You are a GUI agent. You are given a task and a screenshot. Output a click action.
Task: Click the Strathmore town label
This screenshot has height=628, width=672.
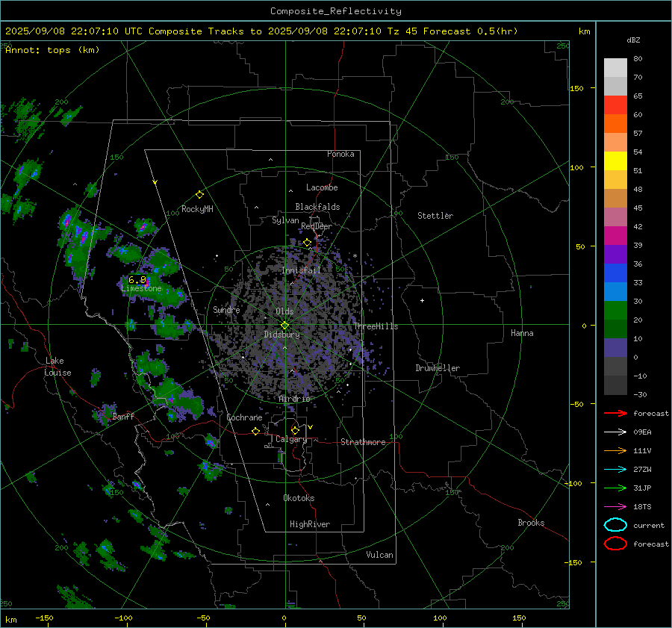tap(363, 442)
